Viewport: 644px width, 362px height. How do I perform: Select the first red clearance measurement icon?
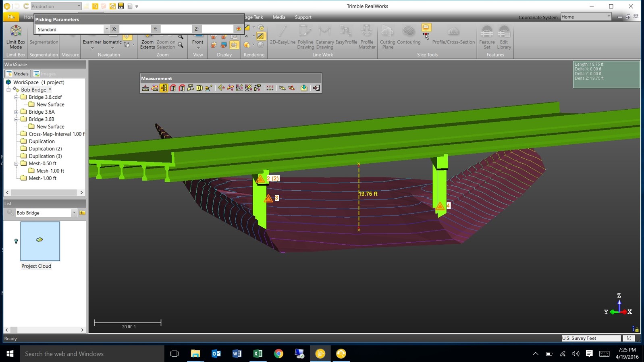coord(173,88)
